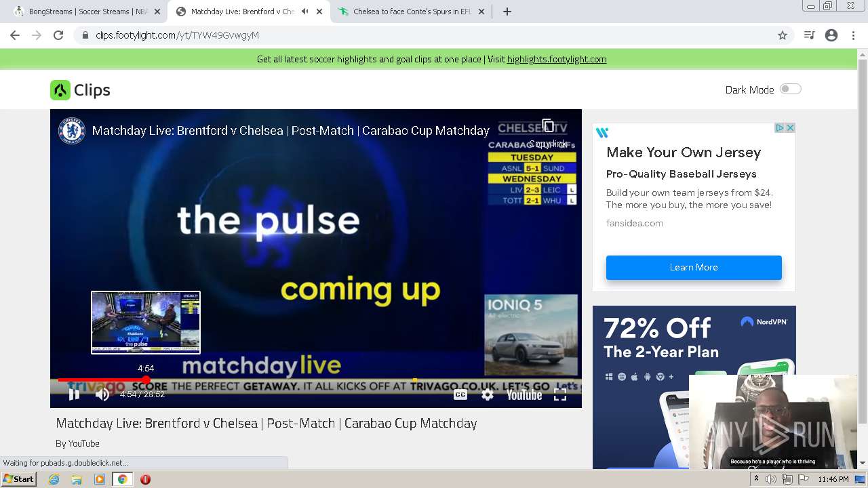This screenshot has height=488, width=868.
Task: Open fansidea.com ad link
Action: (635, 223)
